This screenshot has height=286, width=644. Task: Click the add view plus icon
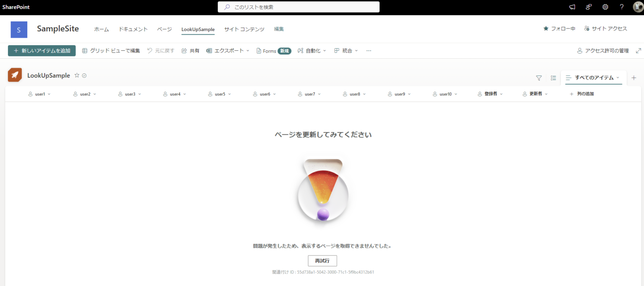[634, 78]
